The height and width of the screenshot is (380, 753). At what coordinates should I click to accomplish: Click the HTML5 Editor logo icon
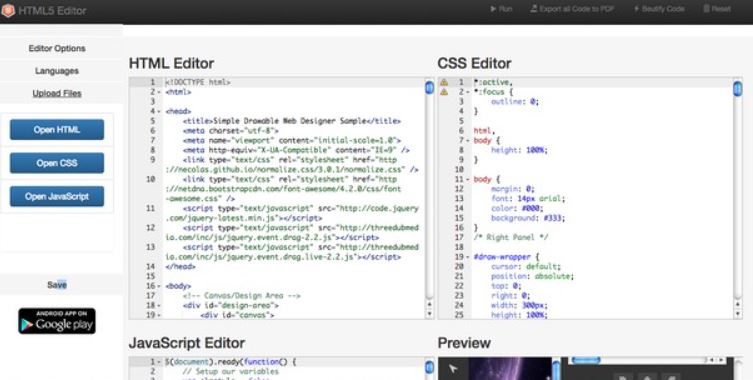tap(8, 11)
